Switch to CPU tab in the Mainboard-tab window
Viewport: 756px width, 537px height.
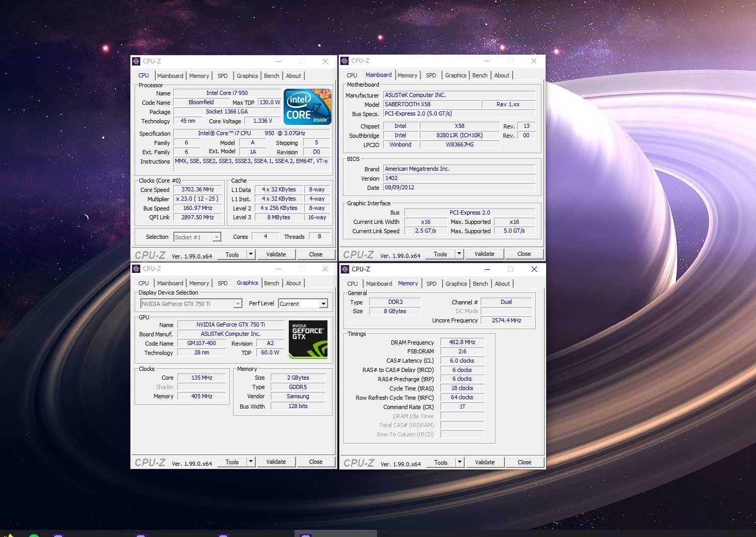click(x=352, y=75)
